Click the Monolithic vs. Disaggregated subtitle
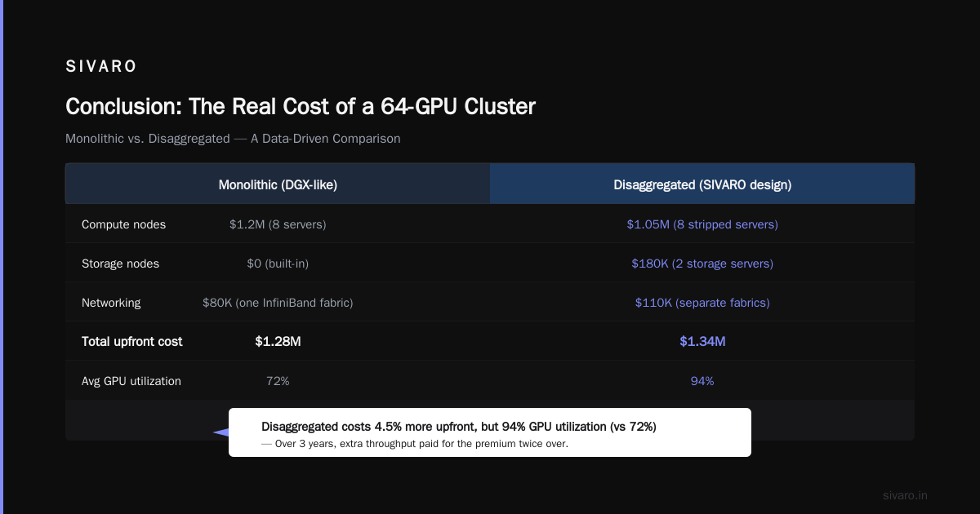 (233, 139)
